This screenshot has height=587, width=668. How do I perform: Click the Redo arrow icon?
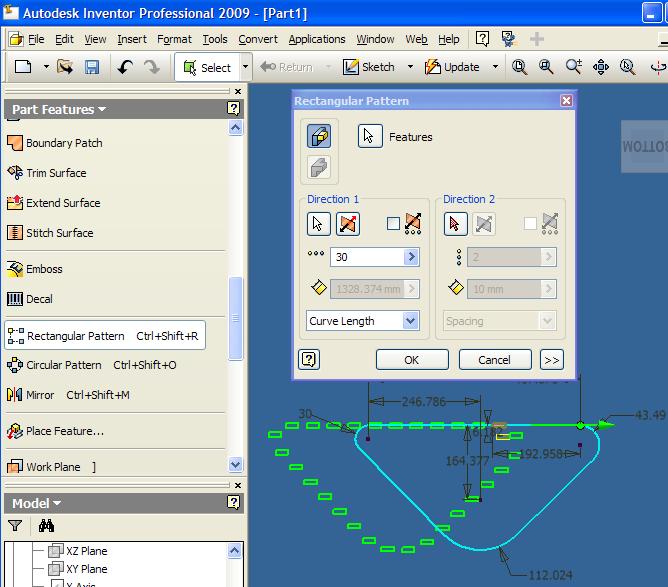point(152,67)
